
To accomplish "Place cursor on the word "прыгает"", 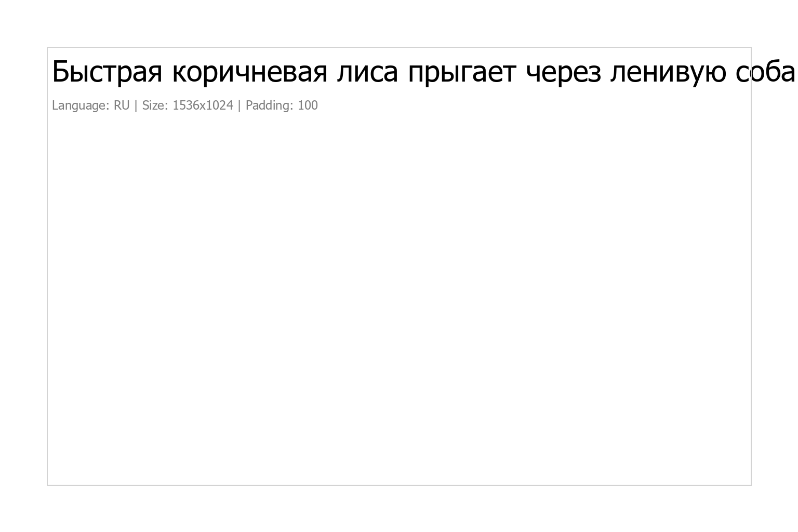I will [462, 73].
